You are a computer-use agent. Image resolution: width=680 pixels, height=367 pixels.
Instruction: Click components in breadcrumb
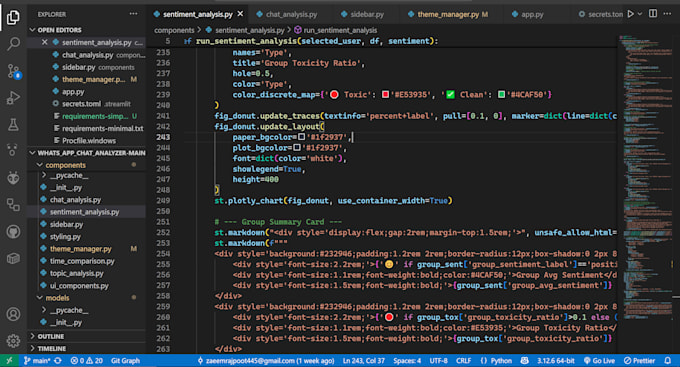(x=174, y=30)
